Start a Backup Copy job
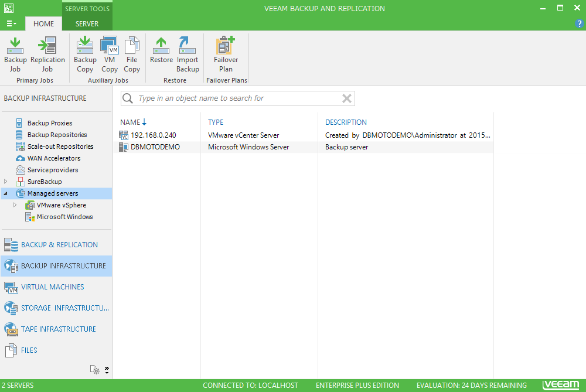Screen dimensions: 586x392 (85, 54)
